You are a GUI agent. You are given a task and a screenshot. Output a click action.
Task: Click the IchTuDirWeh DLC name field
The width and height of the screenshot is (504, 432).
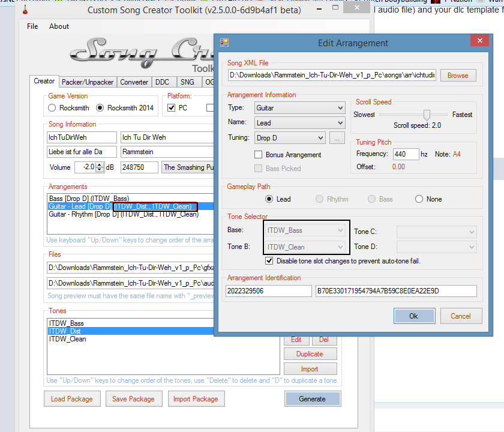coord(82,137)
